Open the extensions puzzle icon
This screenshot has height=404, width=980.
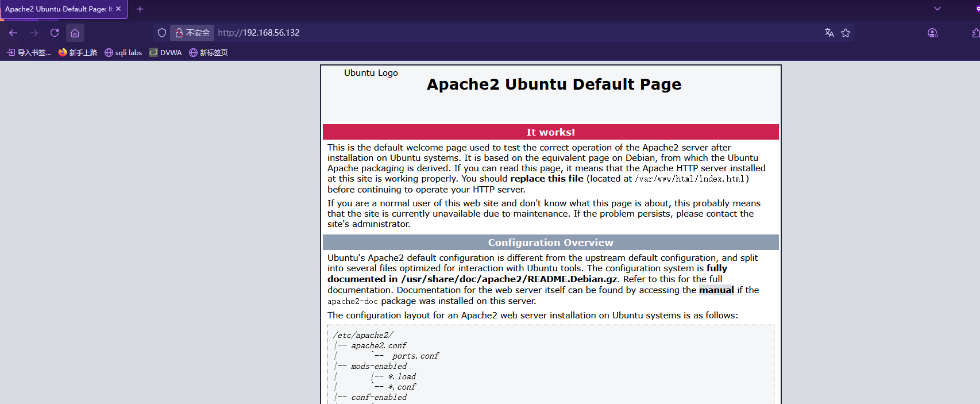975,33
